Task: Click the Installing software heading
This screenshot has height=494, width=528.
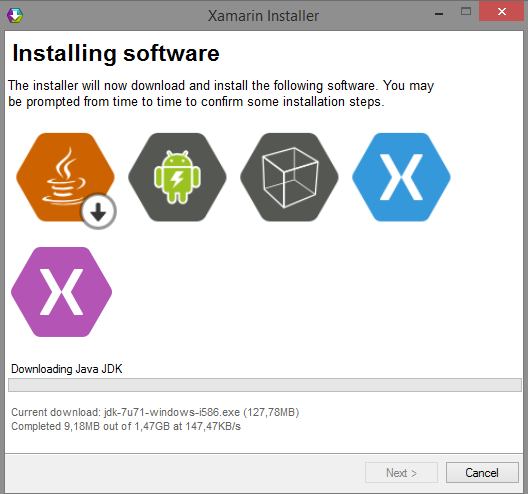Action: 116,54
